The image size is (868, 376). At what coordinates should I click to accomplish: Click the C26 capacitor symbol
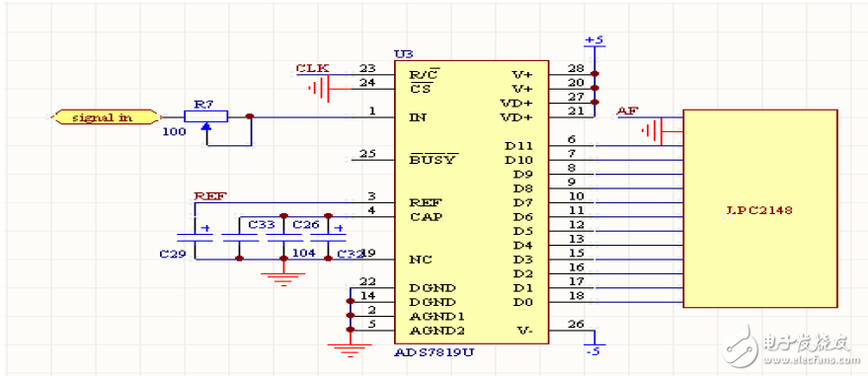point(283,238)
